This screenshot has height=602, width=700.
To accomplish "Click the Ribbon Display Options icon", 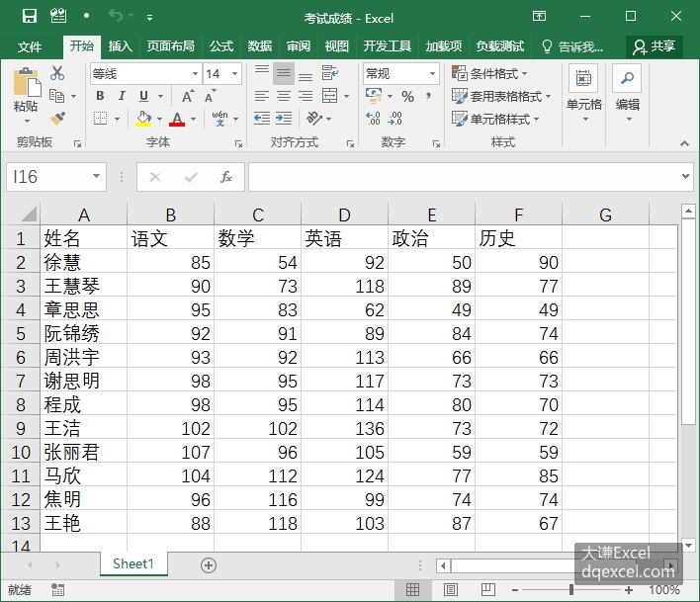I will point(539,17).
